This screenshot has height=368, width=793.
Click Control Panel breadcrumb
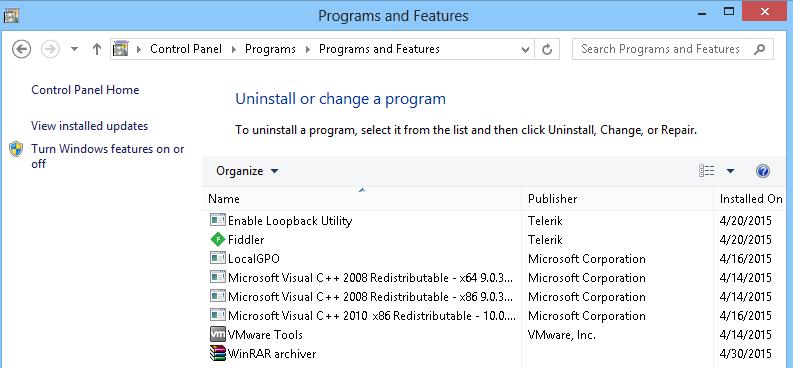186,49
